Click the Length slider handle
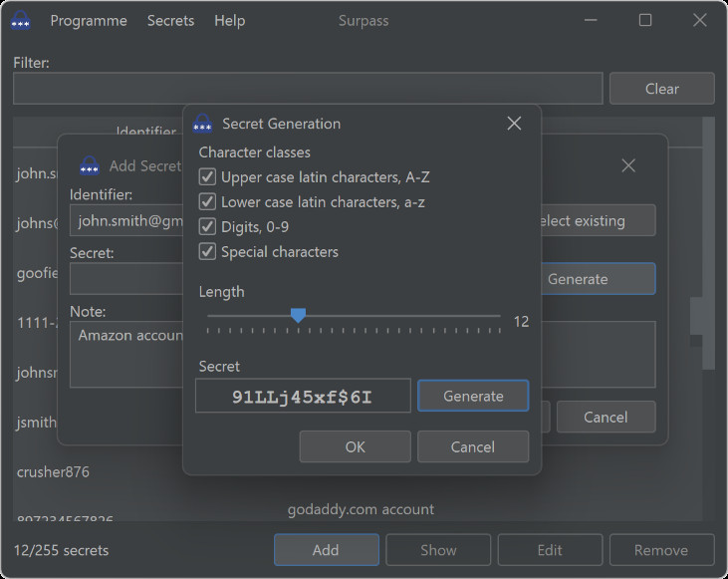This screenshot has height=579, width=728. point(297,316)
